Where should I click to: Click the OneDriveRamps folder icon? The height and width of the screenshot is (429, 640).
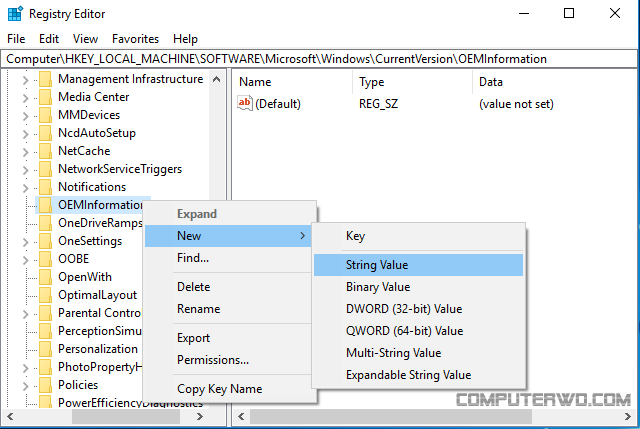click(x=45, y=223)
